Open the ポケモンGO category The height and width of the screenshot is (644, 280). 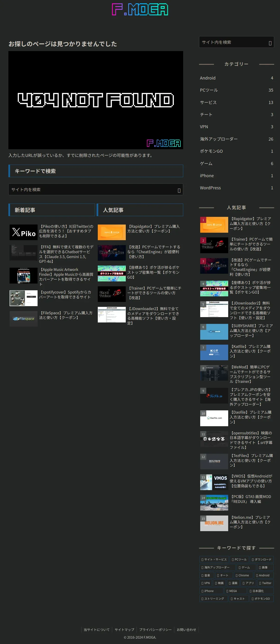(x=236, y=151)
